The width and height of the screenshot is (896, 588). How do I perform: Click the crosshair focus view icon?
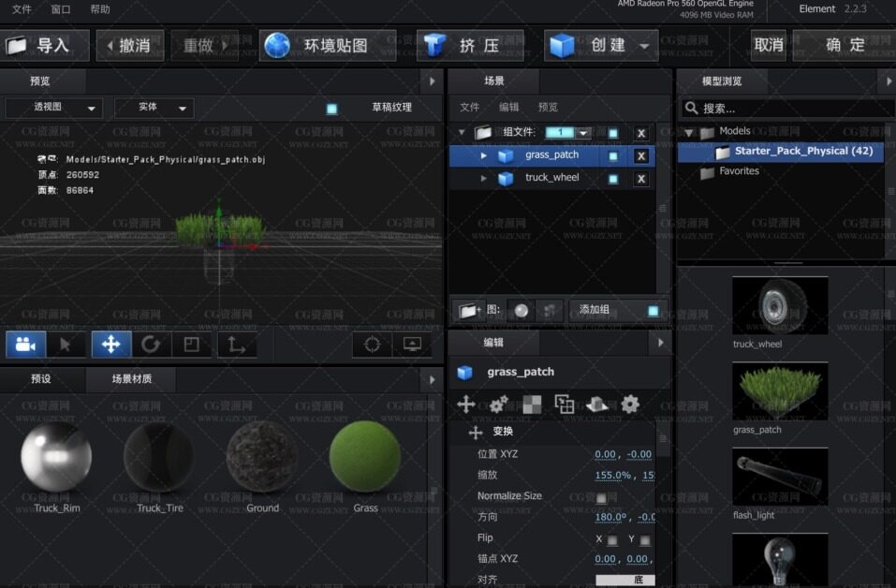coord(372,345)
